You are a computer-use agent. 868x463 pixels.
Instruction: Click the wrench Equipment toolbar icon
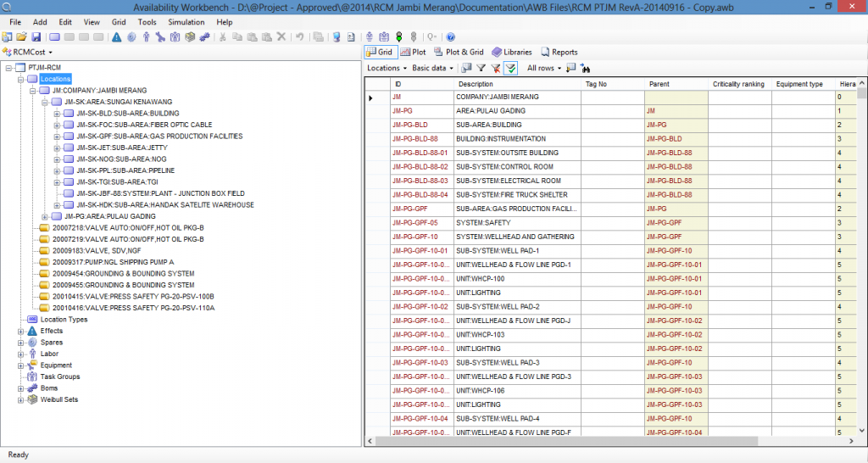pyautogui.click(x=160, y=37)
